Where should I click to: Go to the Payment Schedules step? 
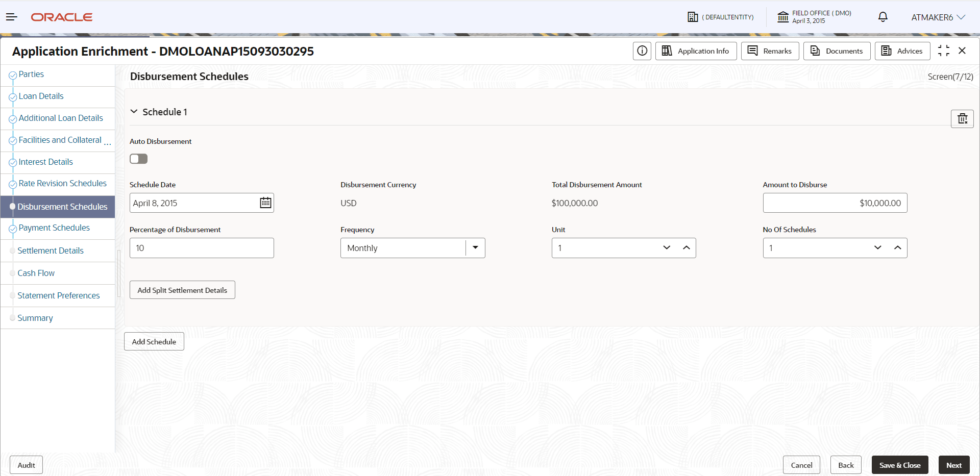pos(54,228)
